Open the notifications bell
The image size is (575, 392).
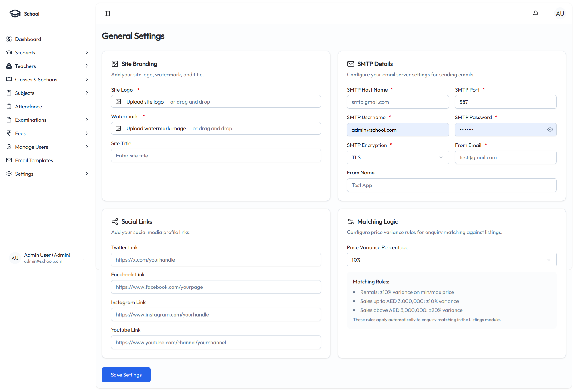tap(536, 13)
